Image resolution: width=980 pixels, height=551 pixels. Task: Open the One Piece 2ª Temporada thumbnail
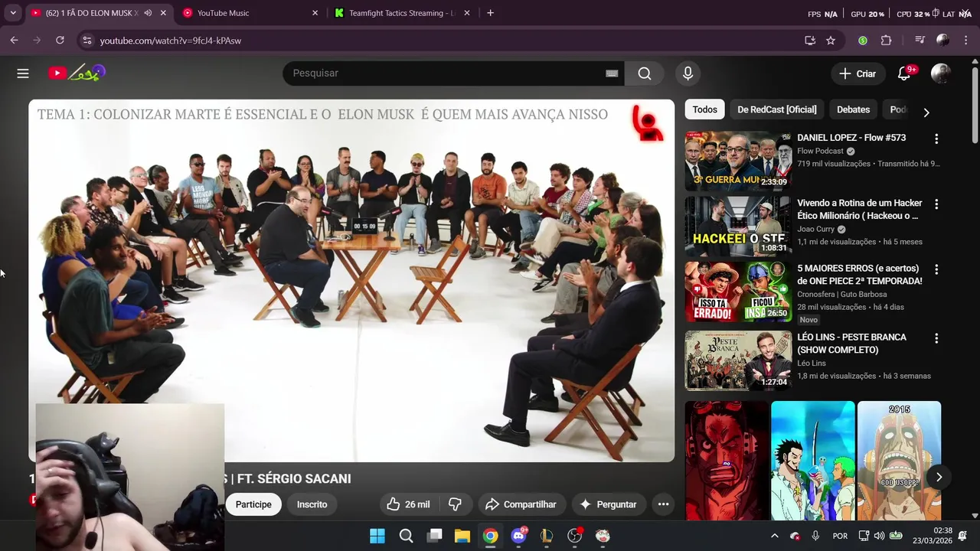point(738,292)
